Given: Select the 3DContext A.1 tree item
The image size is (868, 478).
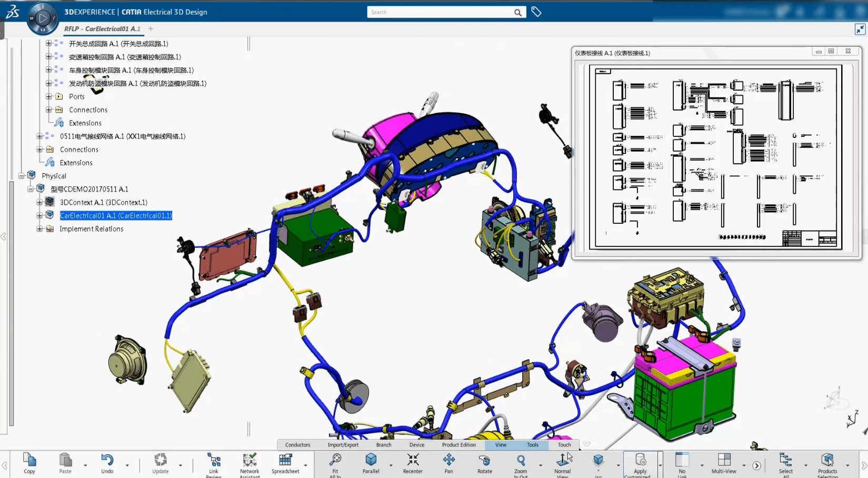Looking at the screenshot, I should pyautogui.click(x=103, y=202).
